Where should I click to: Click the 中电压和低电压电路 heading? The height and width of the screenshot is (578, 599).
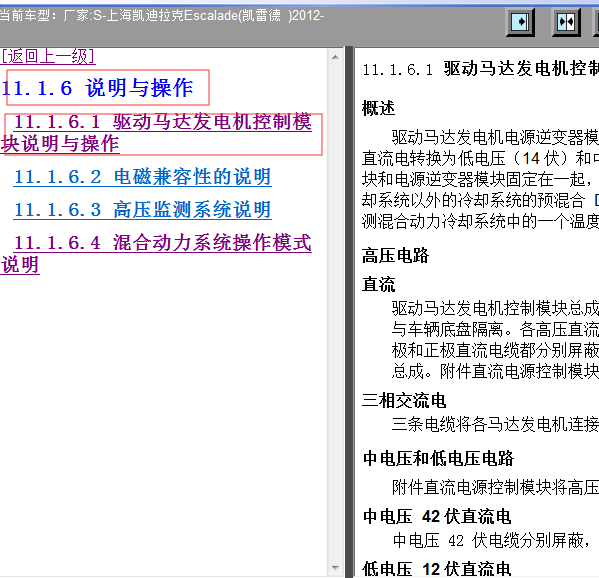pos(439,458)
